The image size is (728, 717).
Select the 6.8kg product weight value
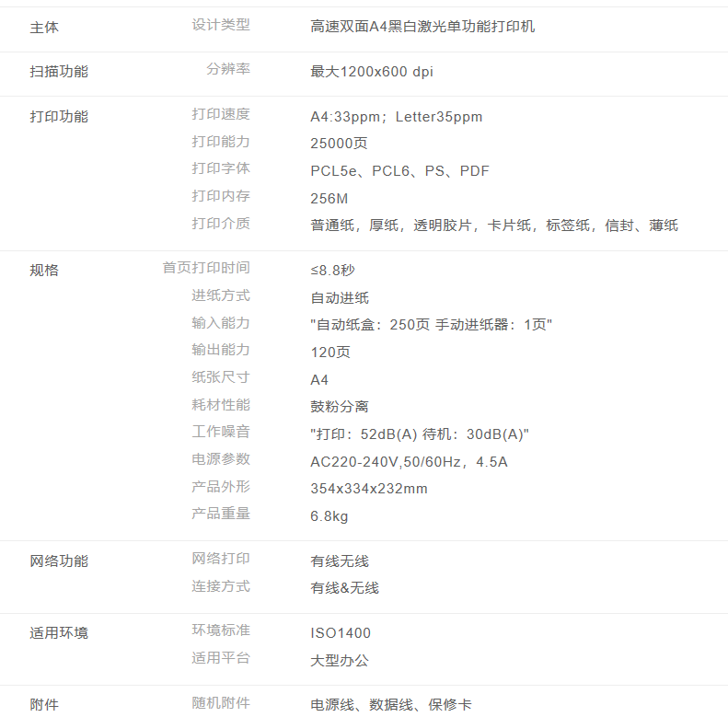point(329,516)
